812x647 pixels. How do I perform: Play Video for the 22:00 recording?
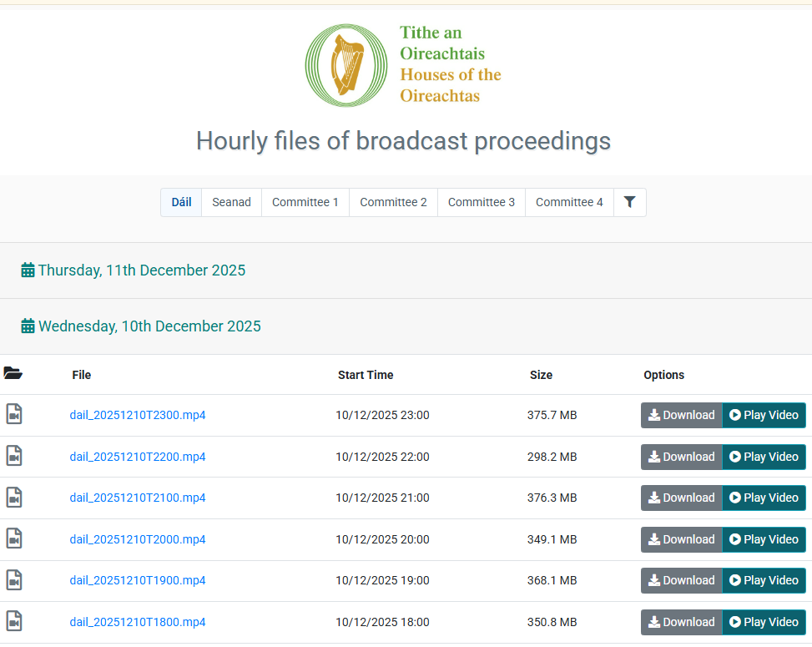pyautogui.click(x=764, y=457)
